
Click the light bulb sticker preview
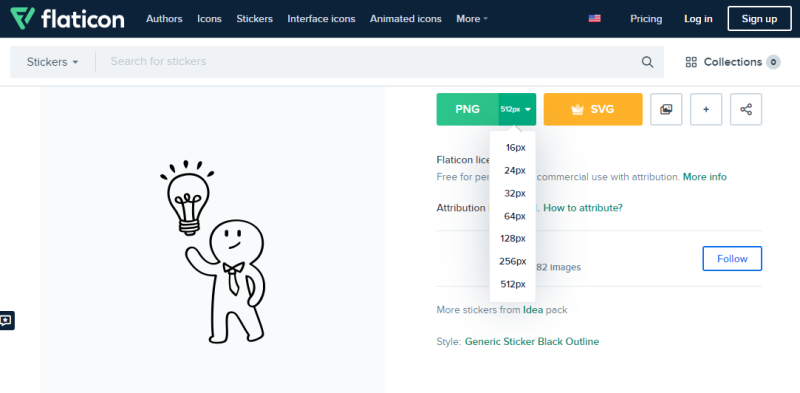[212, 251]
